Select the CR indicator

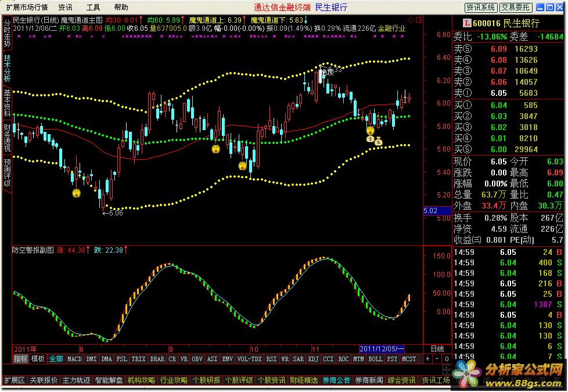point(172,359)
